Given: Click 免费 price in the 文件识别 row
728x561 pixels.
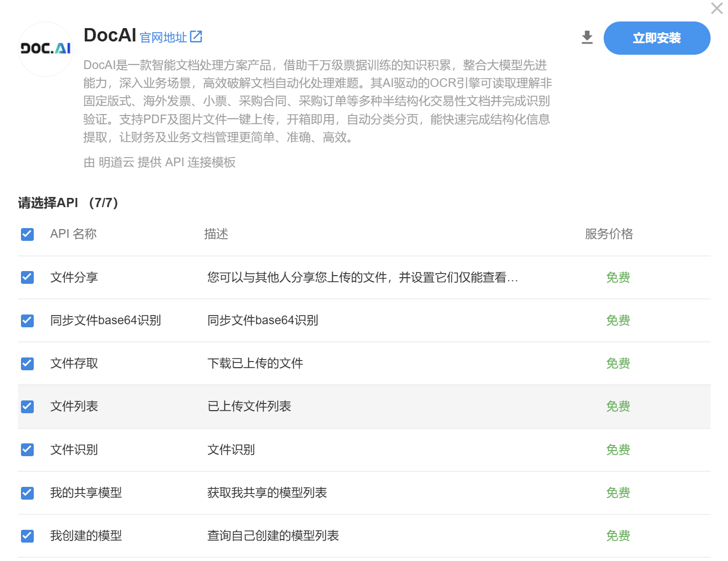Looking at the screenshot, I should (617, 450).
